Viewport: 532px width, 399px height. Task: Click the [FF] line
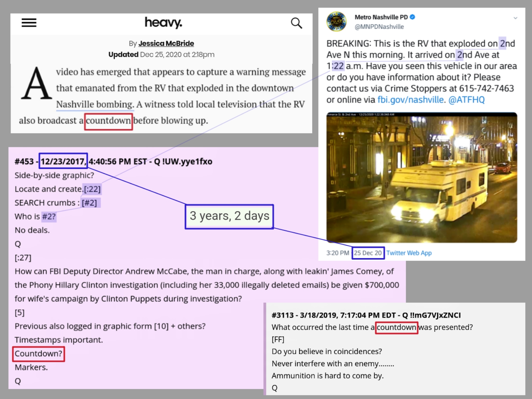278,339
